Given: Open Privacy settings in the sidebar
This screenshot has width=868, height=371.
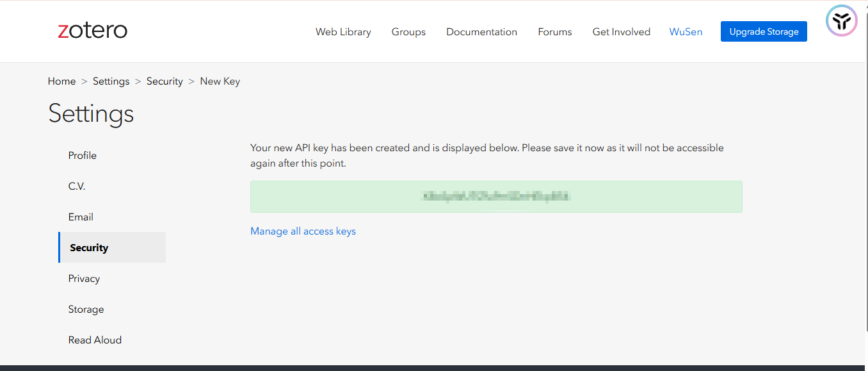Looking at the screenshot, I should point(84,278).
